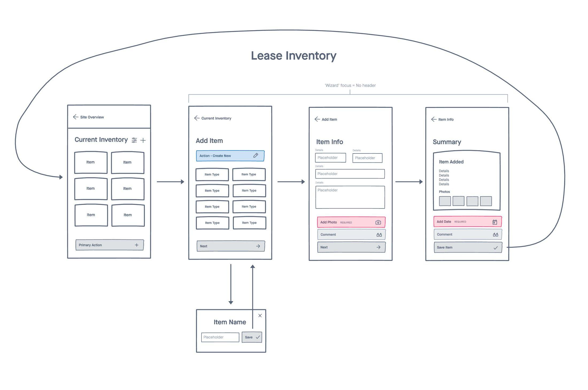Image resolution: width=588 pixels, height=390 pixels.
Task: Click the Item Added card title
Action: 451,162
